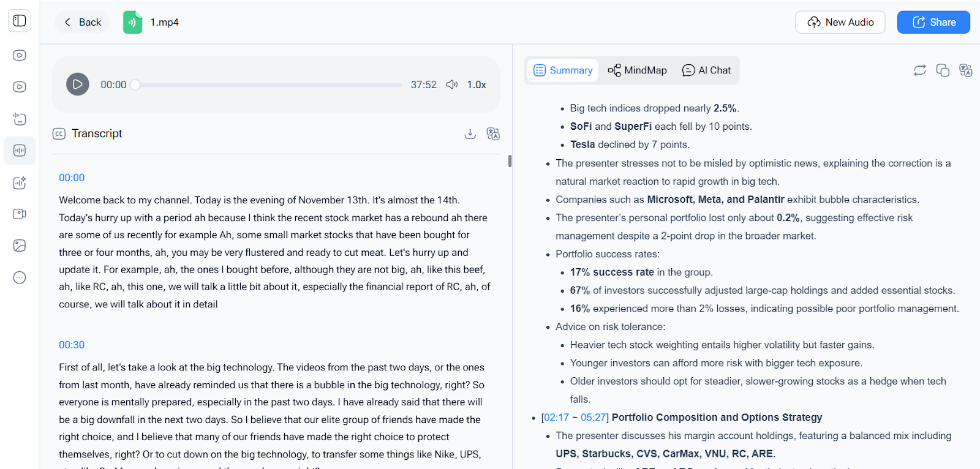Toggle the left sidebar panel icon
Viewport: 980px width, 469px height.
(x=20, y=21)
